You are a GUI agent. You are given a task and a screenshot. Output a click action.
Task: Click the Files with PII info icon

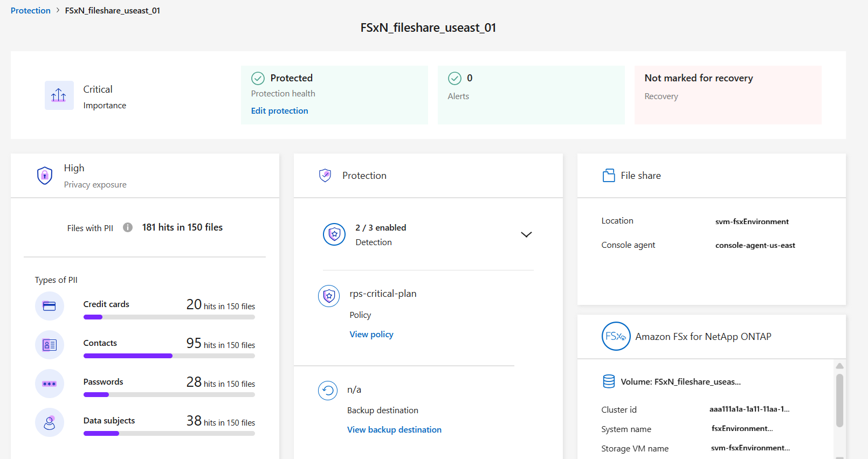(x=128, y=227)
